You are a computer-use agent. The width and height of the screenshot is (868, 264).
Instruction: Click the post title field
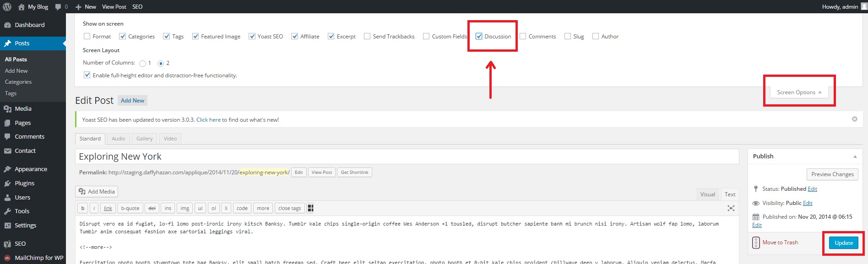click(407, 156)
